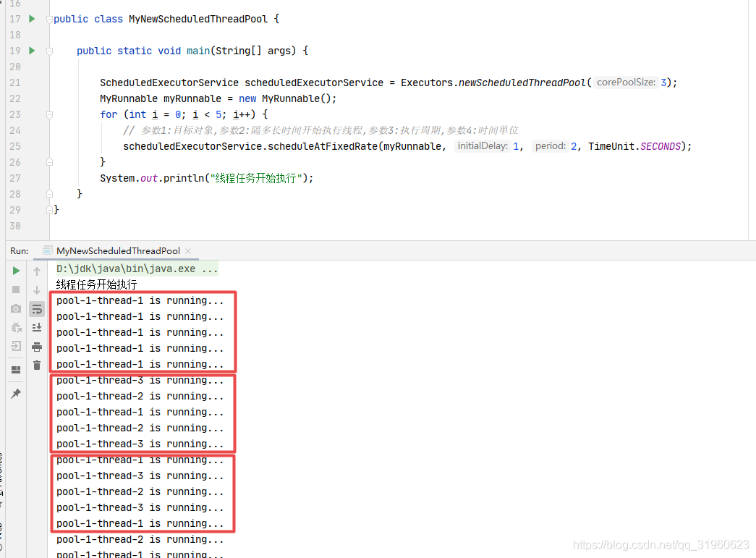Go up the stack trace arrow
Image resolution: width=756 pixels, height=558 pixels.
click(37, 271)
